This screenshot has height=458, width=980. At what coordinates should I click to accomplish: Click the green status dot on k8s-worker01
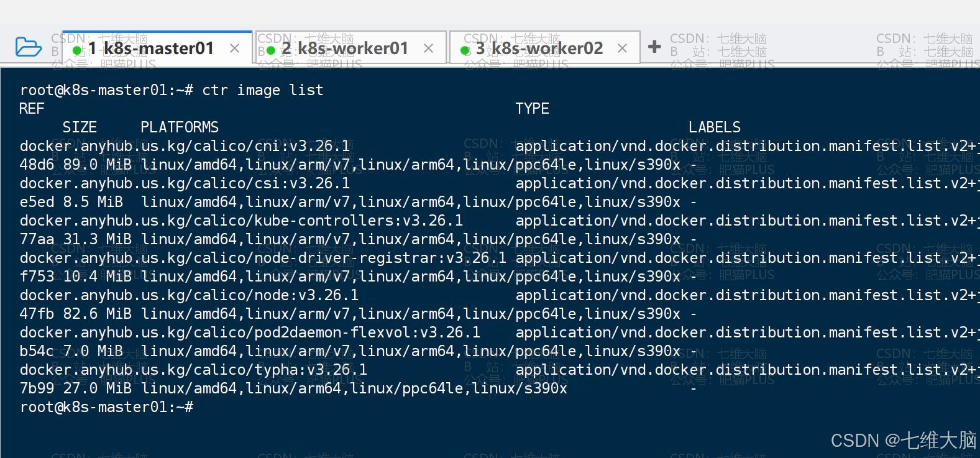click(271, 50)
